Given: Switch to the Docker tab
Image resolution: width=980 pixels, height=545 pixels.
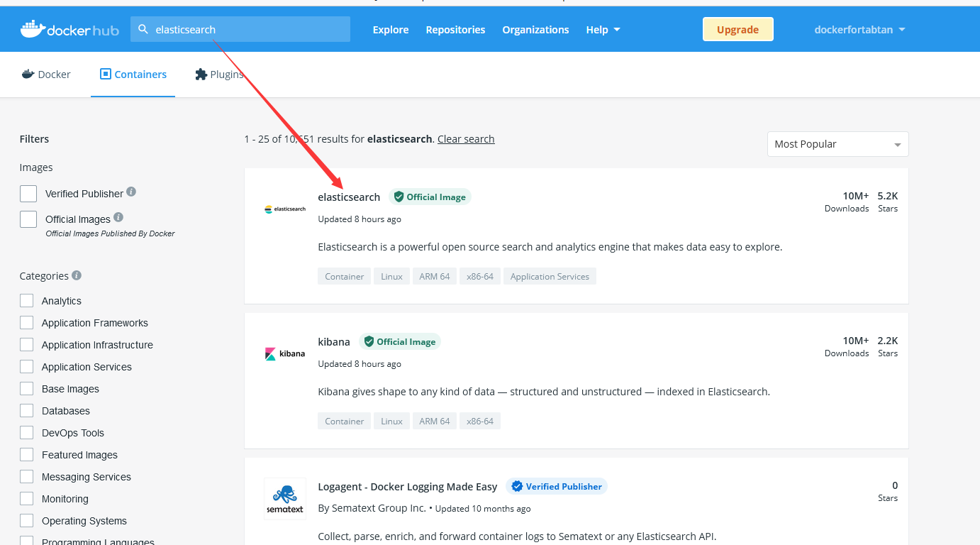Looking at the screenshot, I should coord(46,74).
